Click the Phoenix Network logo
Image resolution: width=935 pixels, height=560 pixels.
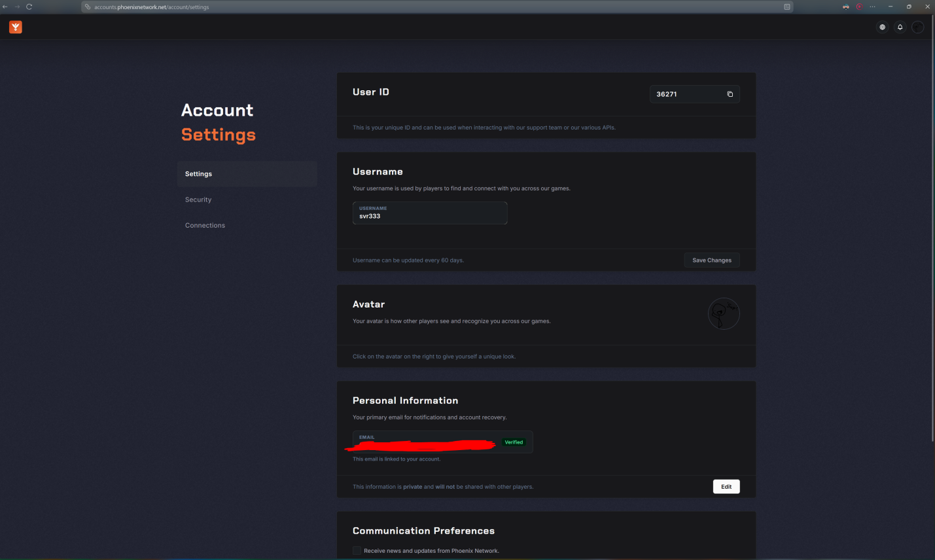[16, 27]
